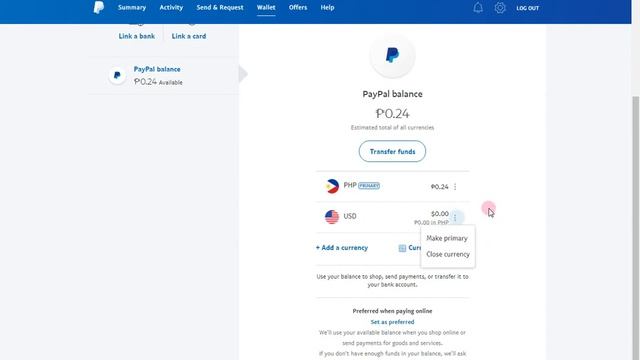Choose Make primary from USD menu
The image size is (640, 360).
pyautogui.click(x=447, y=238)
